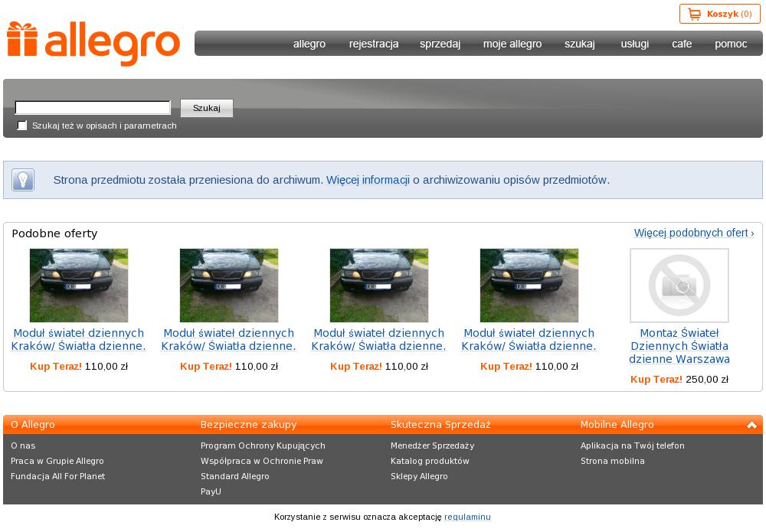Click the first car thumbnail in Podobne oferty
The height and width of the screenshot is (532, 766).
pos(79,286)
